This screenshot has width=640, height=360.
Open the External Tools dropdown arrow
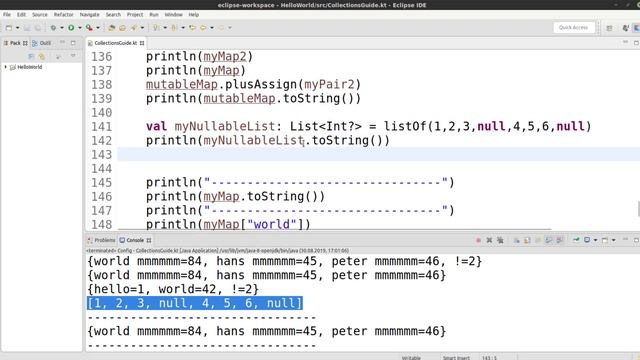point(98,28)
